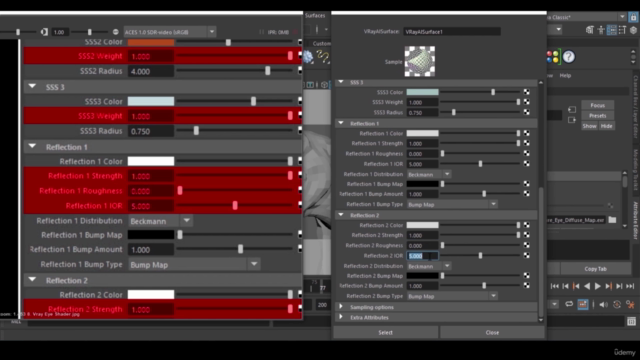Click the audio speaker icon
640x360 pixels.
pyautogui.click(x=603, y=304)
